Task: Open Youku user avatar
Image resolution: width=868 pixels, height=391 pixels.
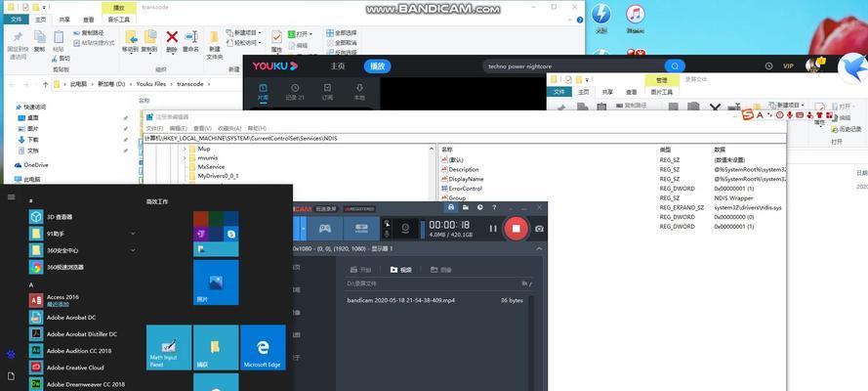Action: point(812,65)
